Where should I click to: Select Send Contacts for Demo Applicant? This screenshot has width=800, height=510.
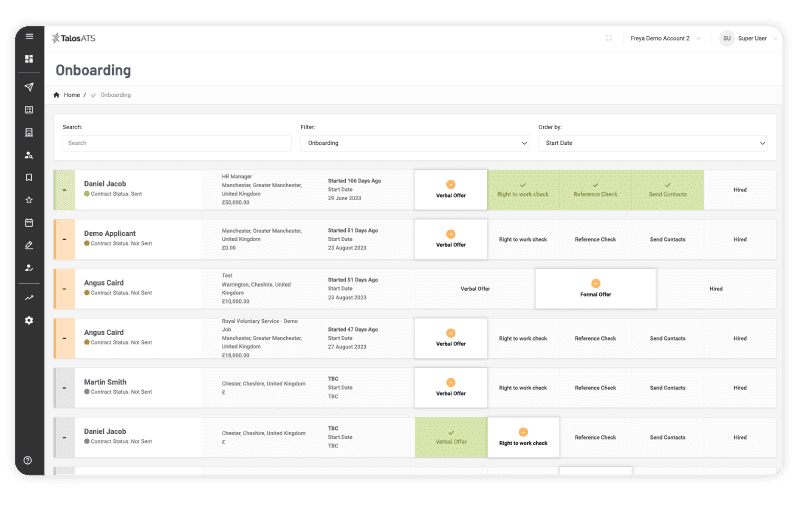(x=668, y=239)
